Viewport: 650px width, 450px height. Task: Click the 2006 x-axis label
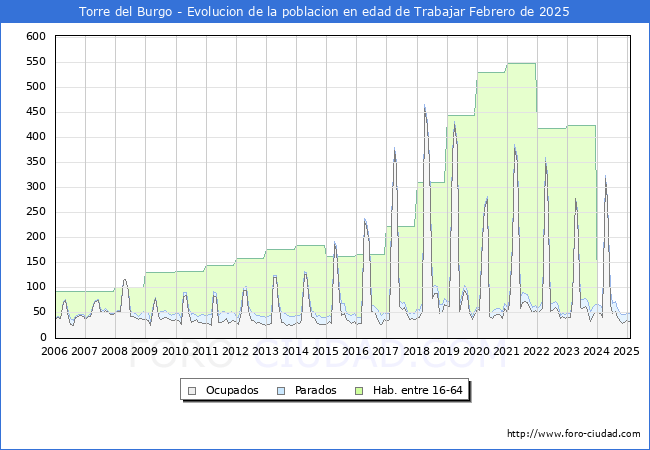pyautogui.click(x=54, y=351)
